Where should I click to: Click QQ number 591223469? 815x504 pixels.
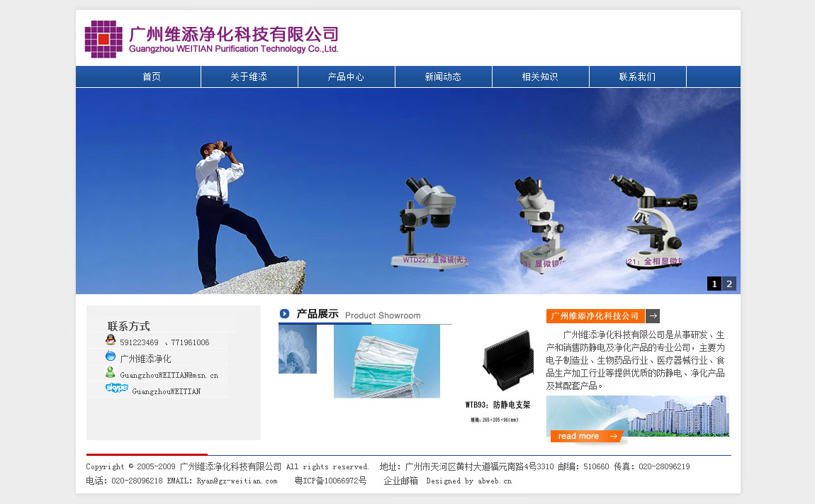tap(139, 342)
